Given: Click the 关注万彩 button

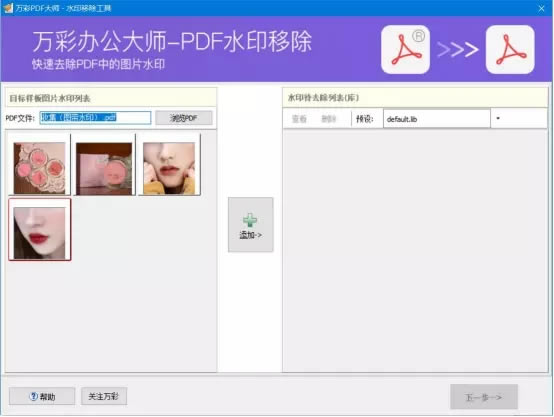Looking at the screenshot, I should (104, 396).
